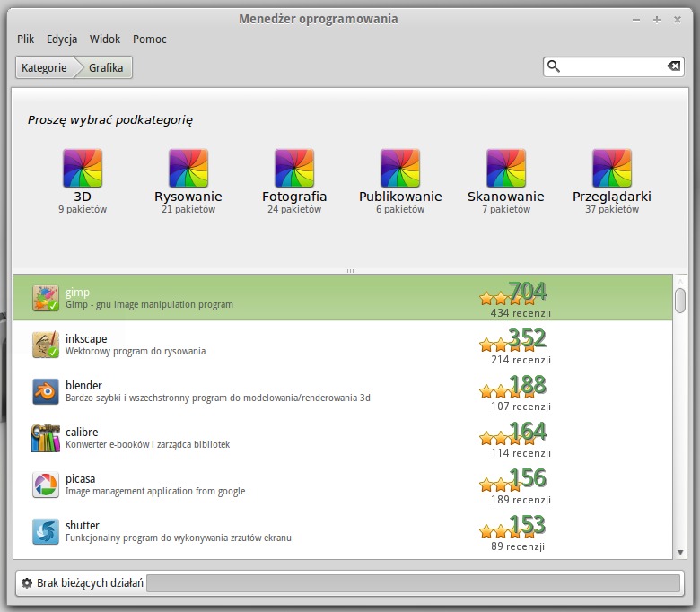Open the Fotografia subcategory icon
The height and width of the screenshot is (612, 700).
pyautogui.click(x=294, y=169)
